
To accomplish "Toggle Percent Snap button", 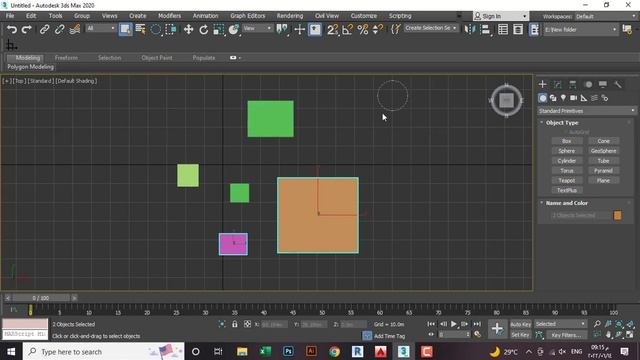I will [362, 29].
